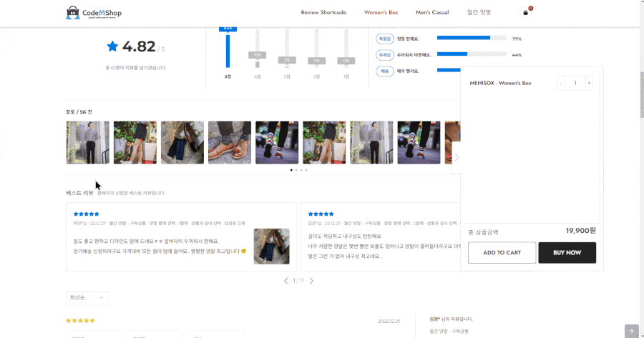Open the shopping cart icon
Viewport: 644px width, 338px height.
coord(526,12)
